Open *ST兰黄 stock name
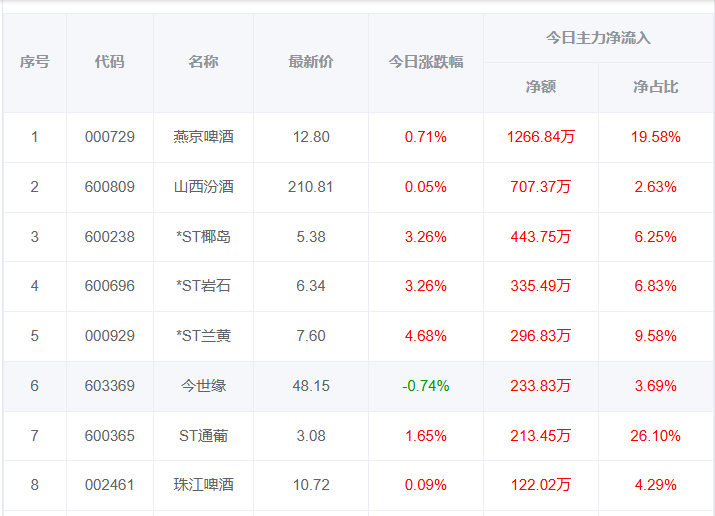 (x=203, y=336)
